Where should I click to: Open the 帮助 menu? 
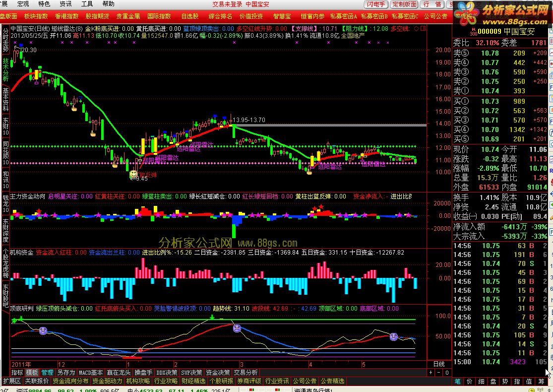click(108, 4)
